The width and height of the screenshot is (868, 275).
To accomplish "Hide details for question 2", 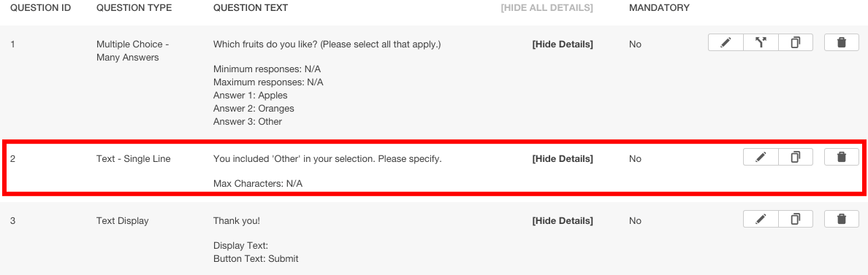I will 563,159.
